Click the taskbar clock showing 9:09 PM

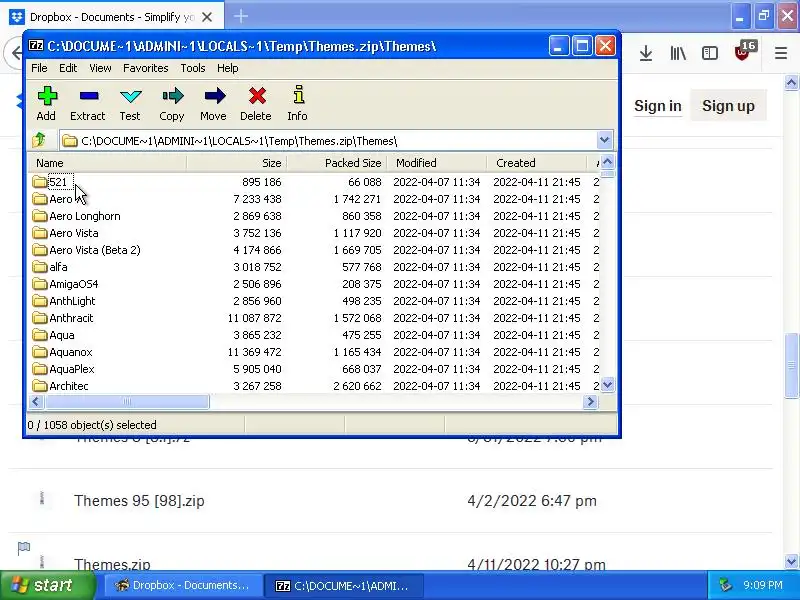pos(762,585)
